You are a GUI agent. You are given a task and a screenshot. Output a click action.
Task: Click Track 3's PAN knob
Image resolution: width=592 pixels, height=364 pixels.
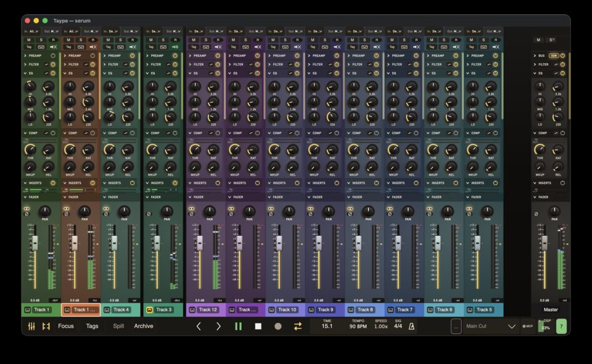click(166, 211)
